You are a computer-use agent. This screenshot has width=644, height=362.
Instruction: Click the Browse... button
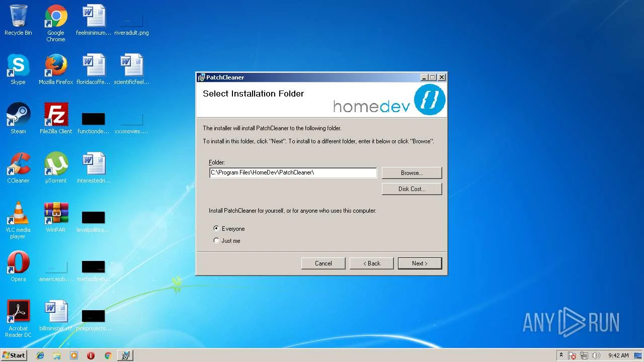click(412, 172)
